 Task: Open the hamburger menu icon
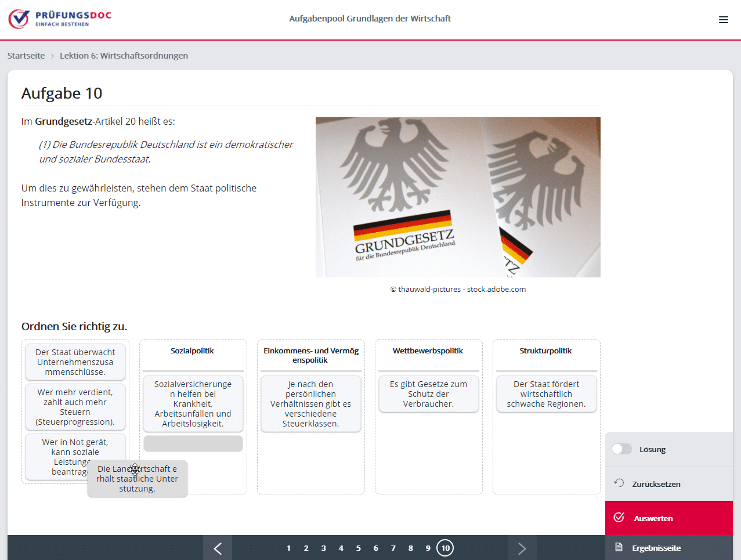click(x=723, y=20)
